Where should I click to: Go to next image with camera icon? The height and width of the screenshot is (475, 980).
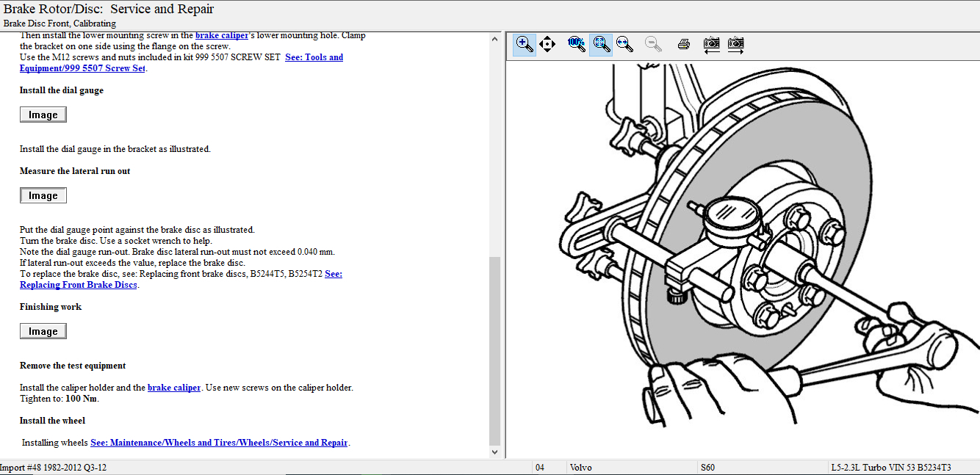pos(735,44)
